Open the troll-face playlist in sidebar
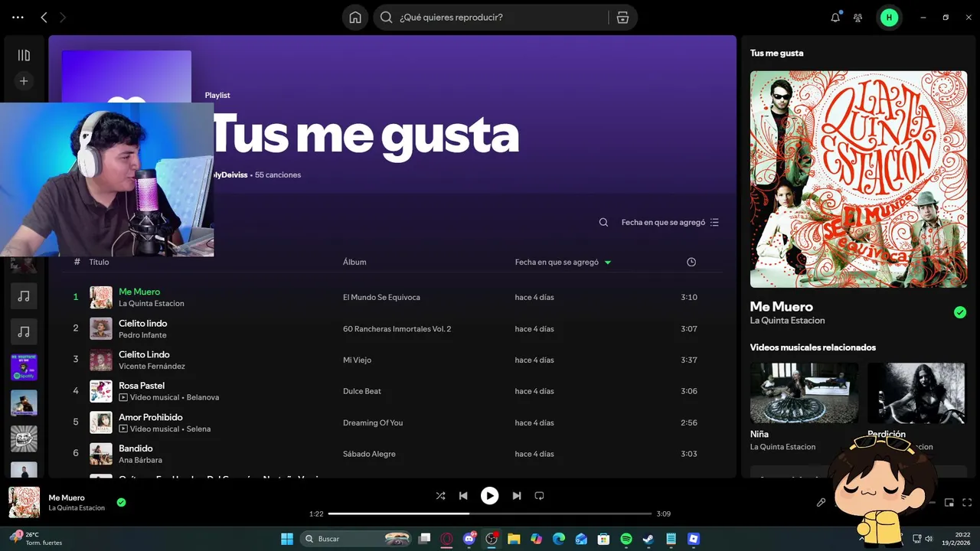 point(24,439)
